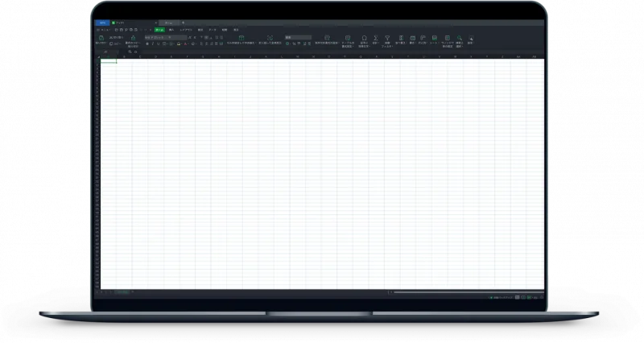
Task: Click the clear formatting eraser icon
Action: tap(193, 43)
